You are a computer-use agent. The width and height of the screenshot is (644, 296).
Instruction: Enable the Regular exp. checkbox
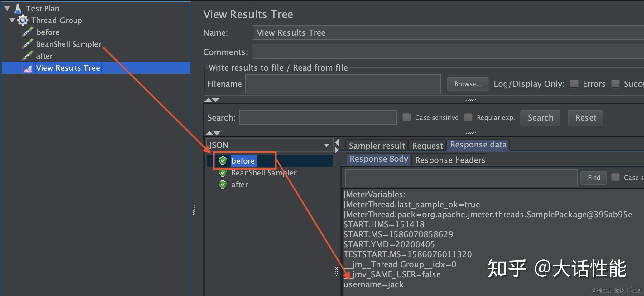(x=468, y=117)
